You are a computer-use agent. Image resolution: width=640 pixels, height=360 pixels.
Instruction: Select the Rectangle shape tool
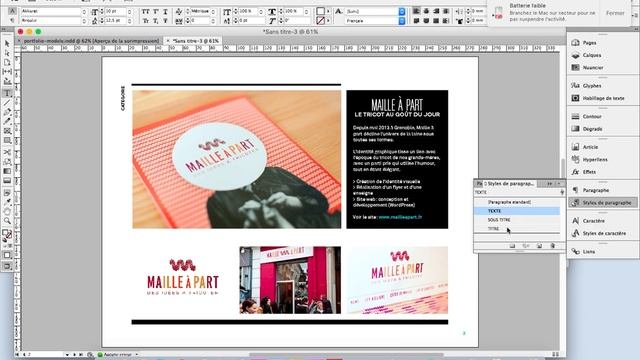point(7,140)
